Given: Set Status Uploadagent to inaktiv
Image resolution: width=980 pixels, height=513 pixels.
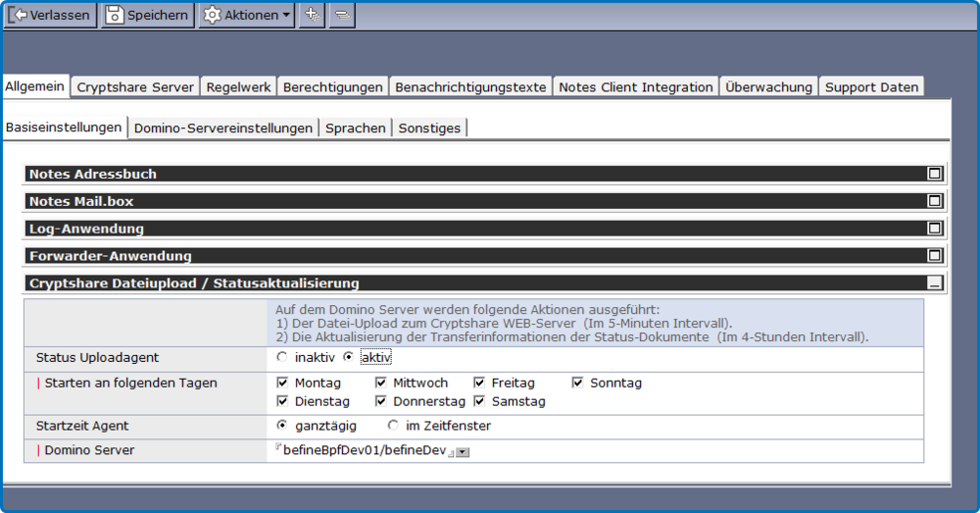Looking at the screenshot, I should tap(283, 358).
